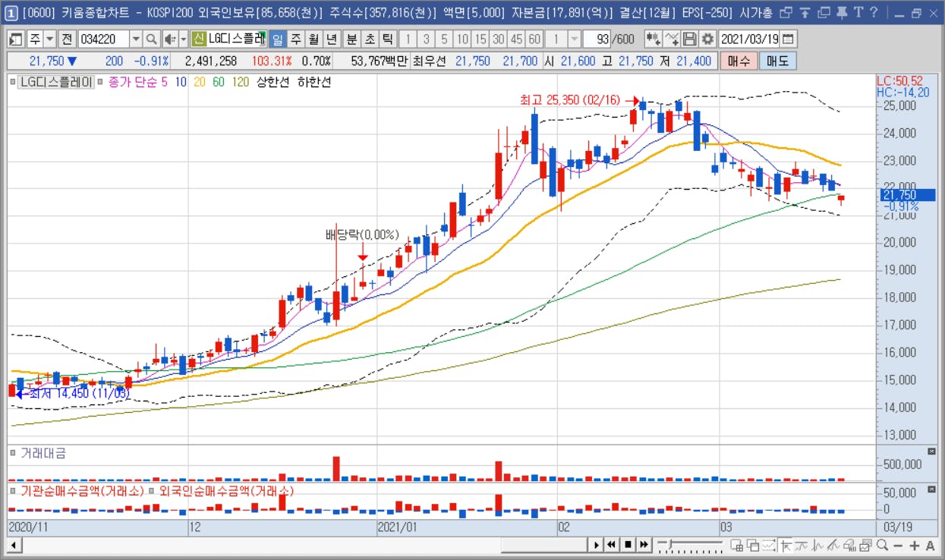Toggle the 종가 단순 moving average legend
945x560 pixels.
click(x=133, y=82)
